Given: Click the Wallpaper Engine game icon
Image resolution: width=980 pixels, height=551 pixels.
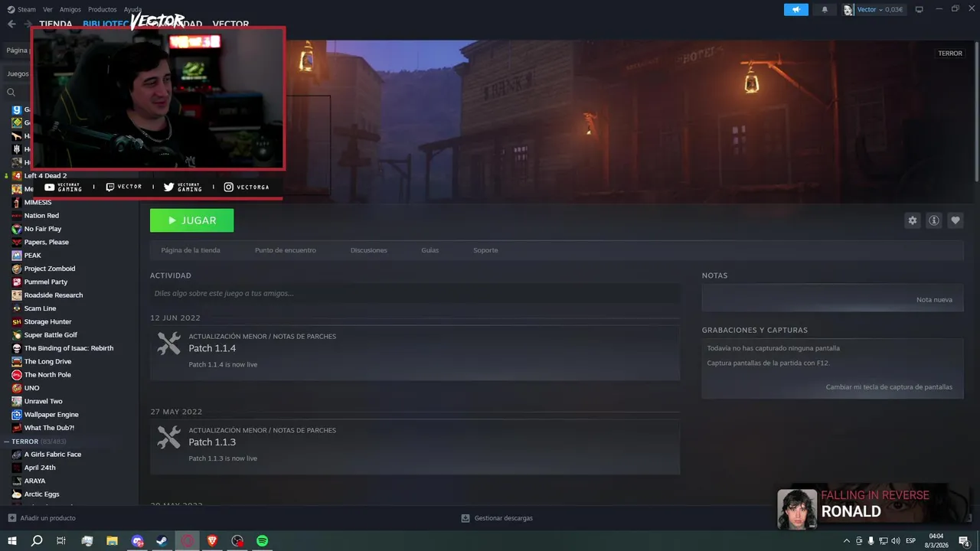Looking at the screenshot, I should coord(17,414).
